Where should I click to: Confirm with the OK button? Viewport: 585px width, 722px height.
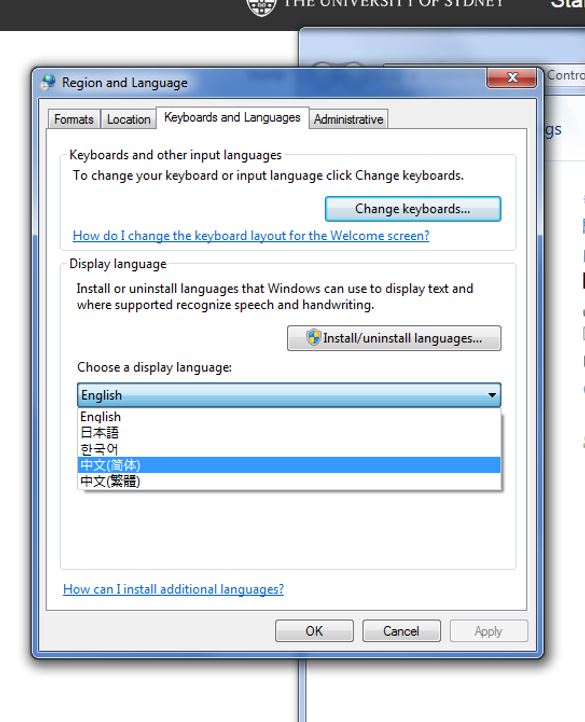point(314,631)
